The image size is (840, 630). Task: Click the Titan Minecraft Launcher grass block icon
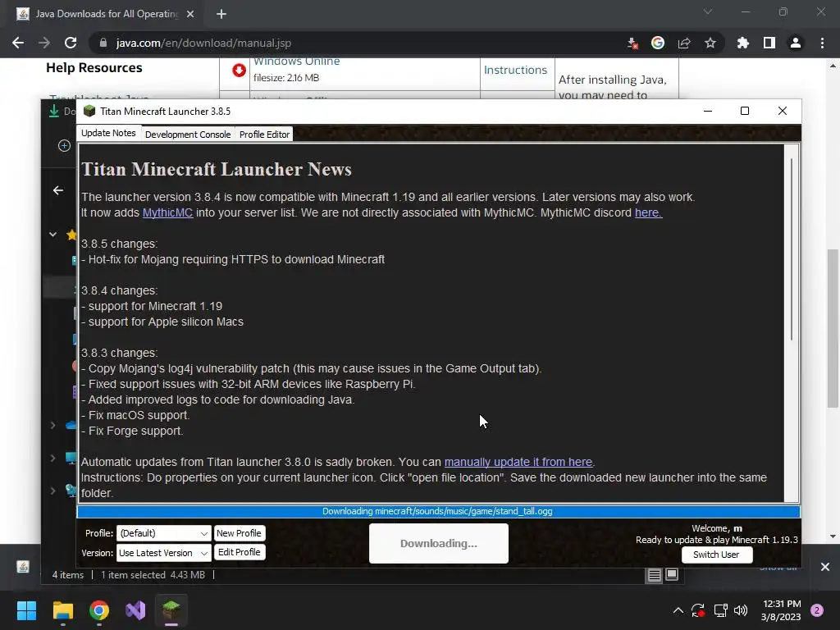(x=89, y=111)
